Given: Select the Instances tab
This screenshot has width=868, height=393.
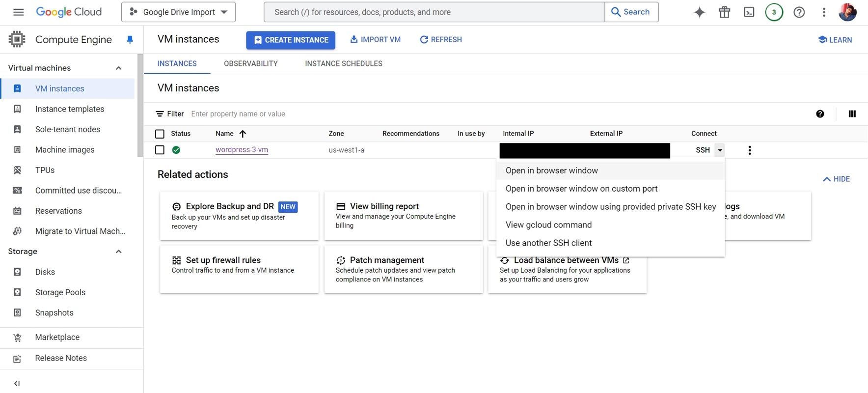Looking at the screenshot, I should point(177,64).
